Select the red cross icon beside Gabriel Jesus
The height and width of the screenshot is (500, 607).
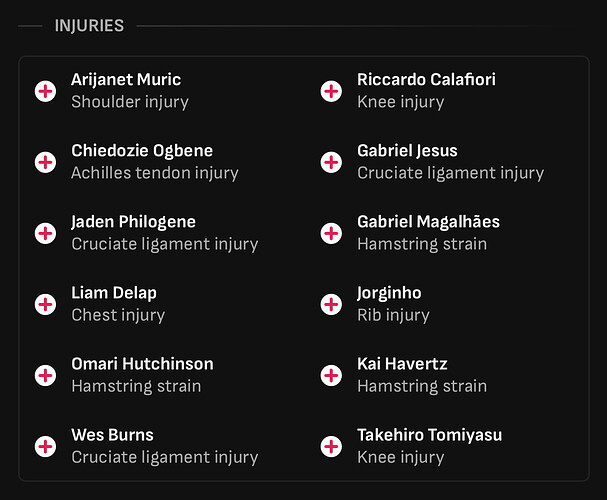(x=331, y=162)
